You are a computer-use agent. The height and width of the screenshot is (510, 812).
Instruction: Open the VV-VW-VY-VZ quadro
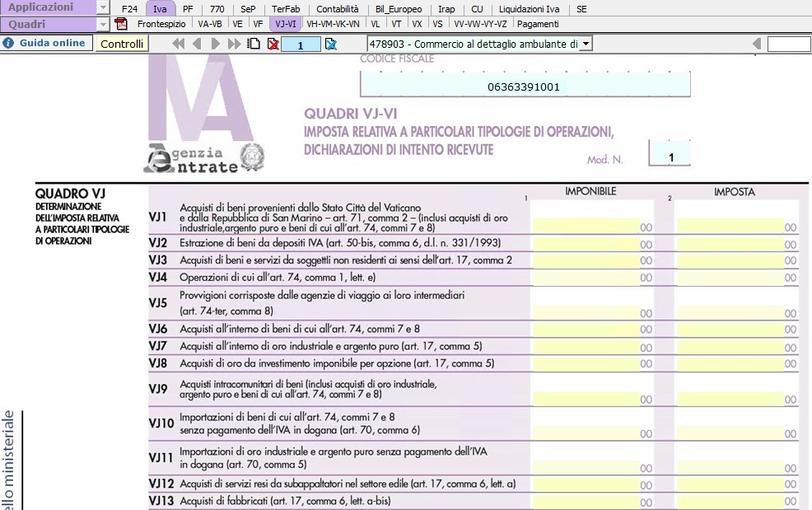(x=481, y=24)
